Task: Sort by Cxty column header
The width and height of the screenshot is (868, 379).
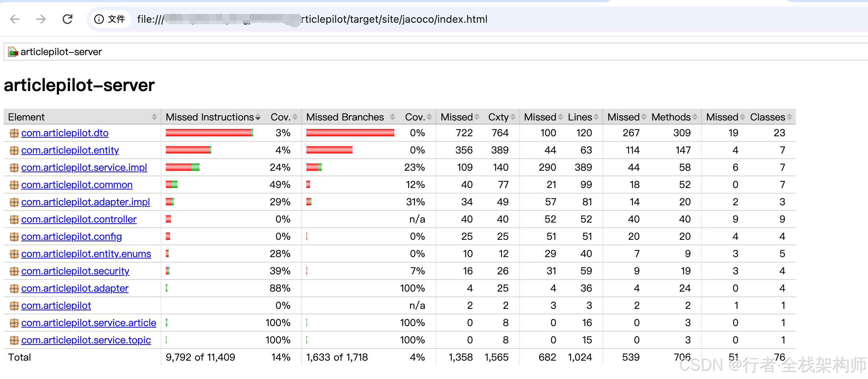Action: (501, 117)
